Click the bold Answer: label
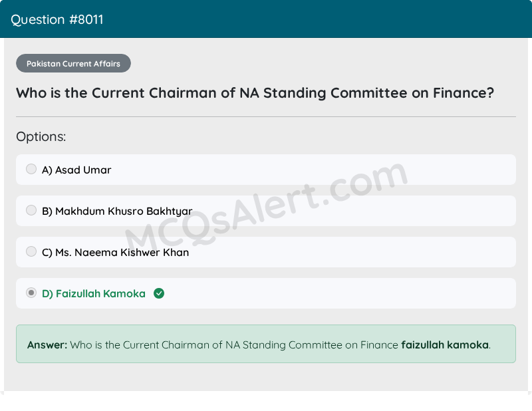 47,344
